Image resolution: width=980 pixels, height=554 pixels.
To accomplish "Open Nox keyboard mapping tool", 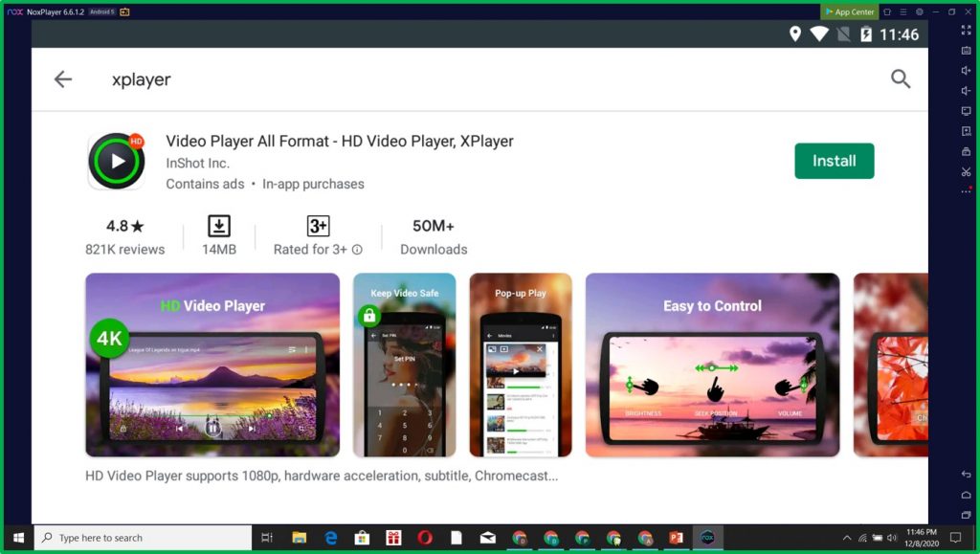I will (967, 50).
